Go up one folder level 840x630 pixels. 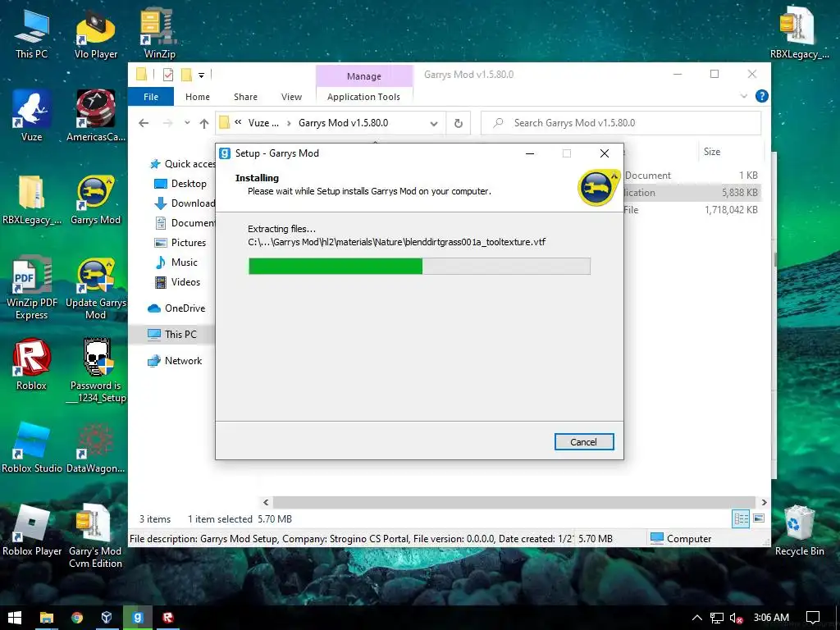coord(204,123)
